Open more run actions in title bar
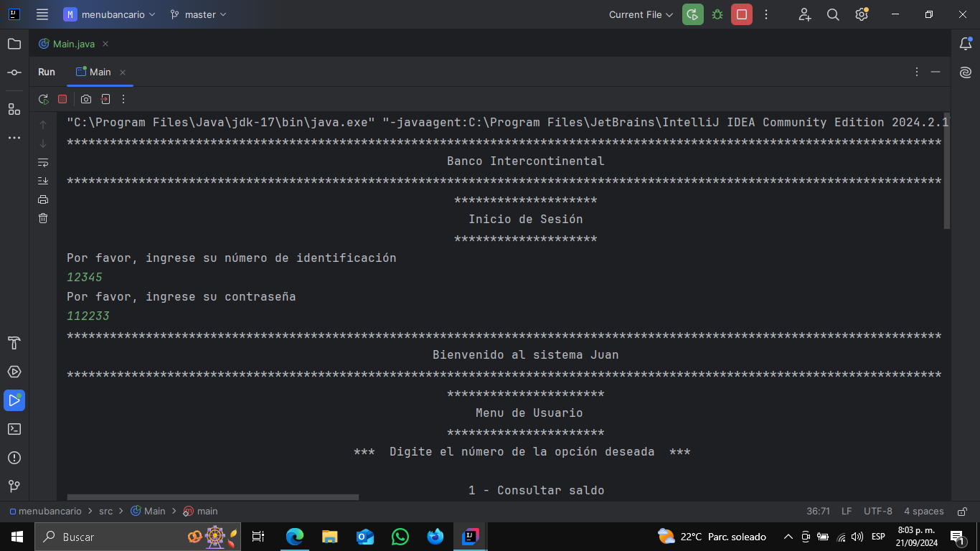The image size is (980, 551). click(x=766, y=14)
